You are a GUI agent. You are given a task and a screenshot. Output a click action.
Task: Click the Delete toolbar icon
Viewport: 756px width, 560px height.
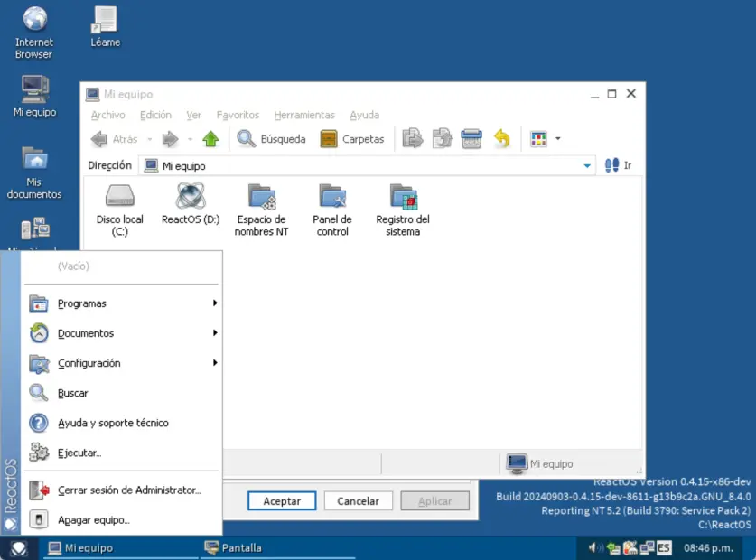point(471,139)
